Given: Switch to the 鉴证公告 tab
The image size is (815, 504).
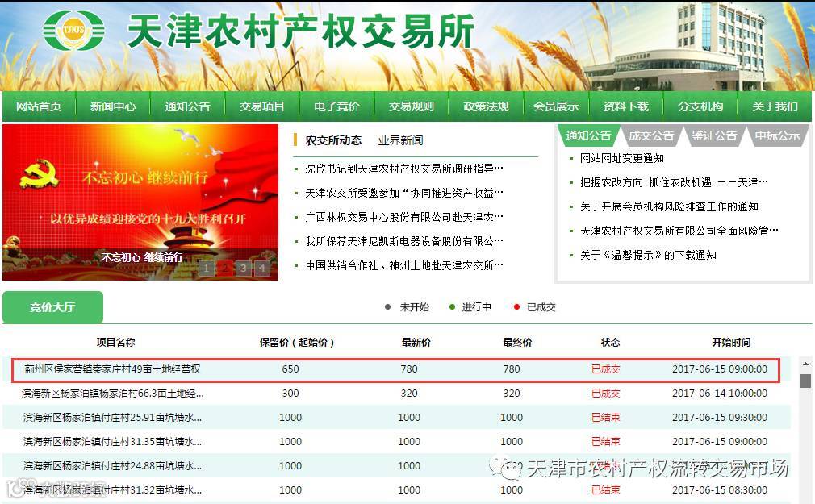Looking at the screenshot, I should [x=714, y=135].
